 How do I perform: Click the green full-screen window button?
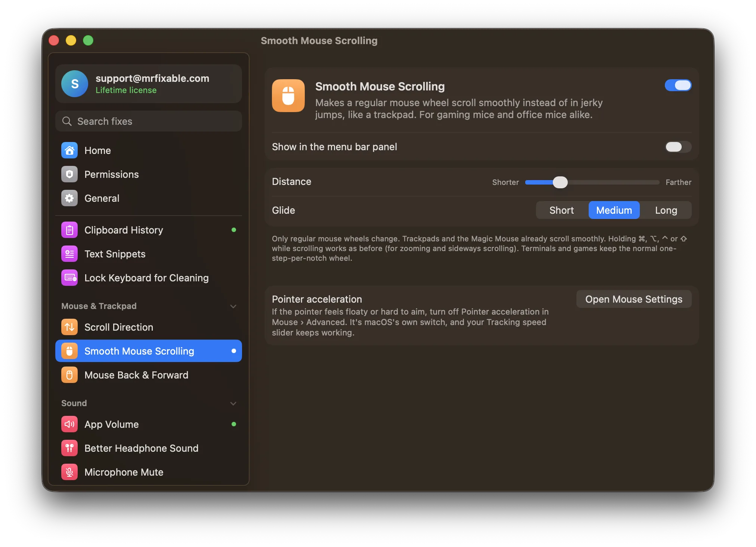pyautogui.click(x=88, y=40)
